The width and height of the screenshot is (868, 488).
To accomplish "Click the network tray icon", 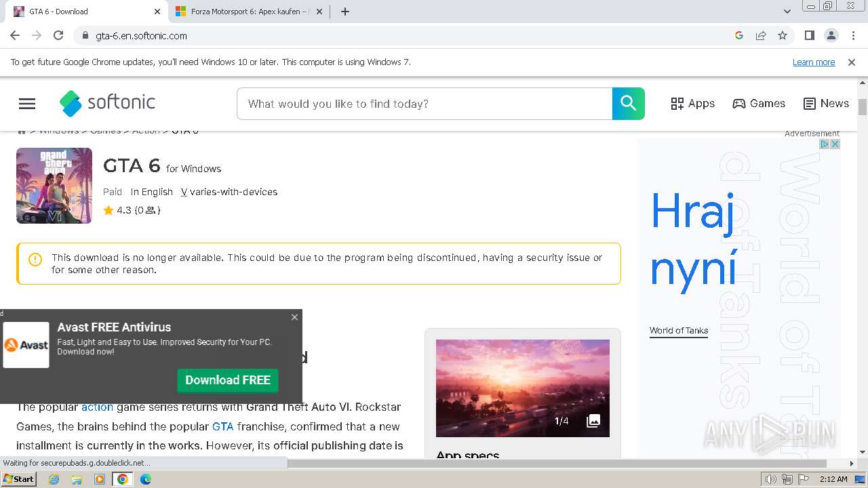I will (787, 479).
